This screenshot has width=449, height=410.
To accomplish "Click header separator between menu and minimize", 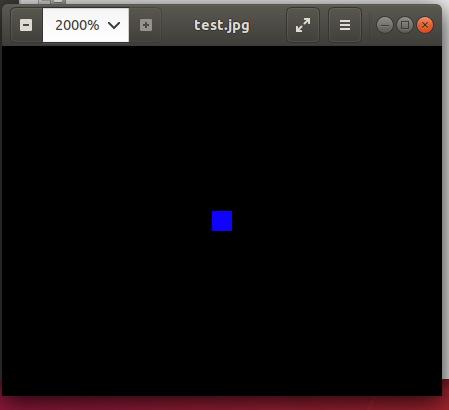I will point(369,25).
